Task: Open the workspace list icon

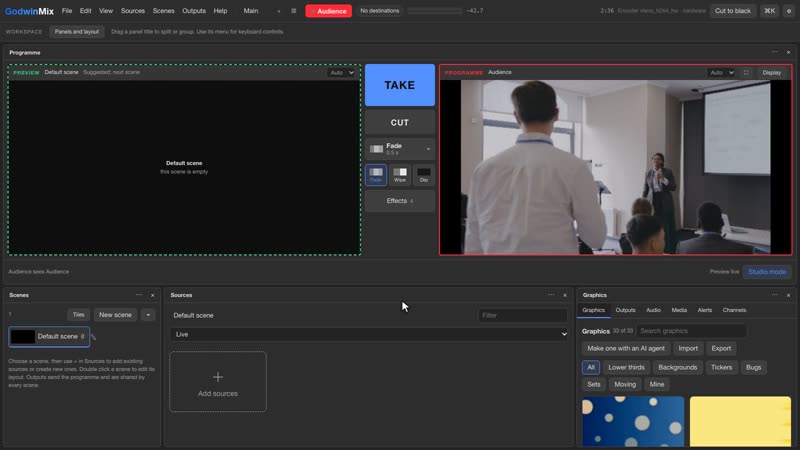Action: [x=293, y=11]
